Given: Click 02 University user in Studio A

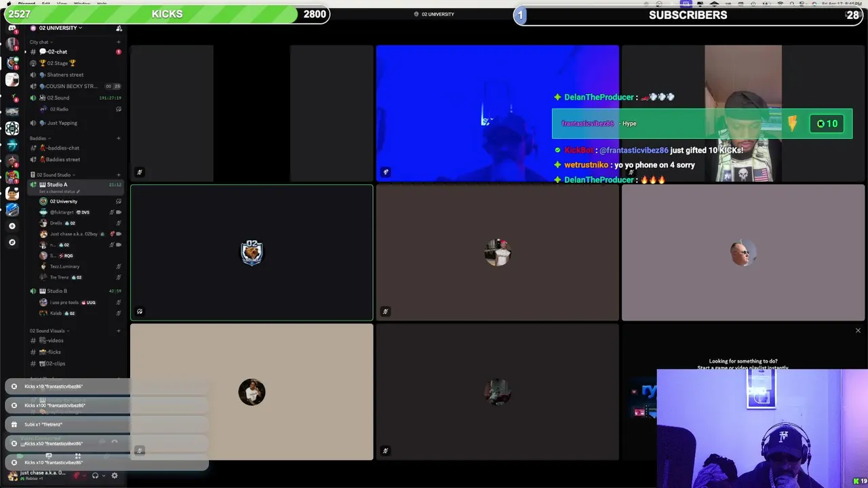Looking at the screenshot, I should 79,201.
